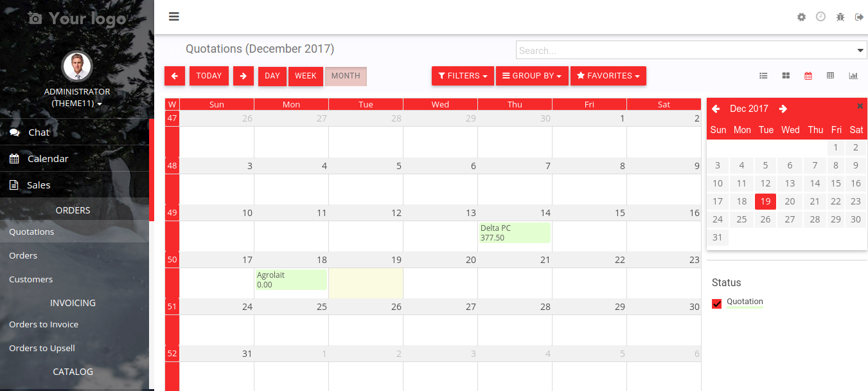
Task: Open the Filters dropdown
Action: tap(463, 76)
